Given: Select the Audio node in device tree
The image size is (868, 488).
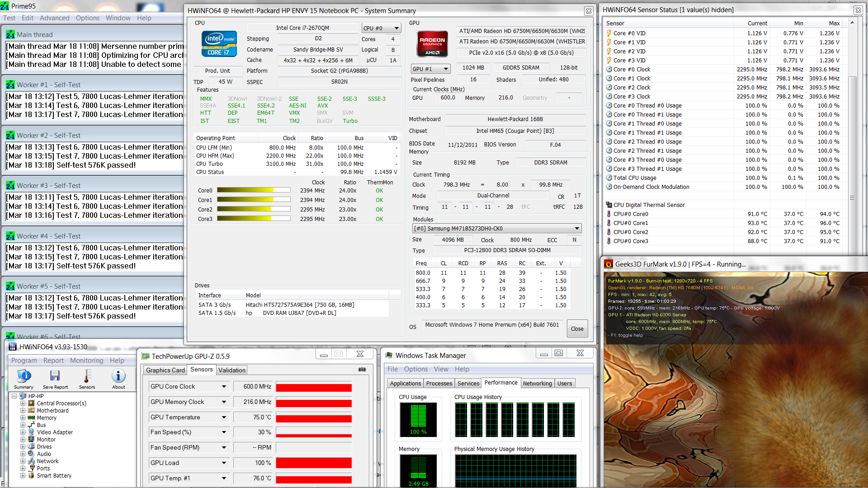Looking at the screenshot, I should [44, 454].
